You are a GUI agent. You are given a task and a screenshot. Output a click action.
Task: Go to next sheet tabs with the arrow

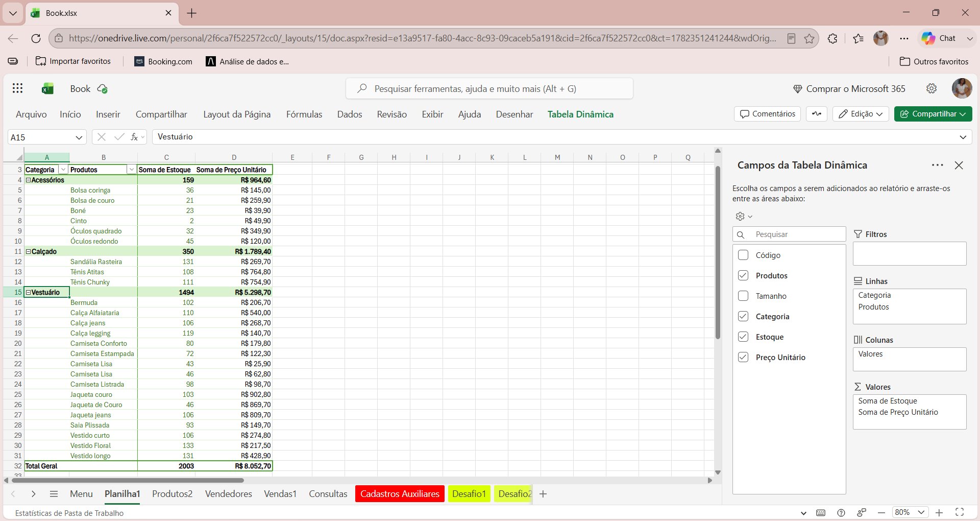pyautogui.click(x=33, y=494)
